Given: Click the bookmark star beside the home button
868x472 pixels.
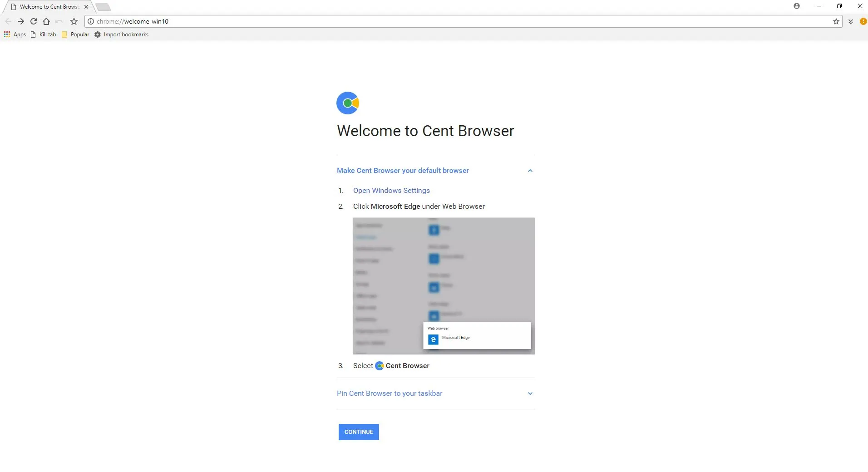Looking at the screenshot, I should 74,21.
